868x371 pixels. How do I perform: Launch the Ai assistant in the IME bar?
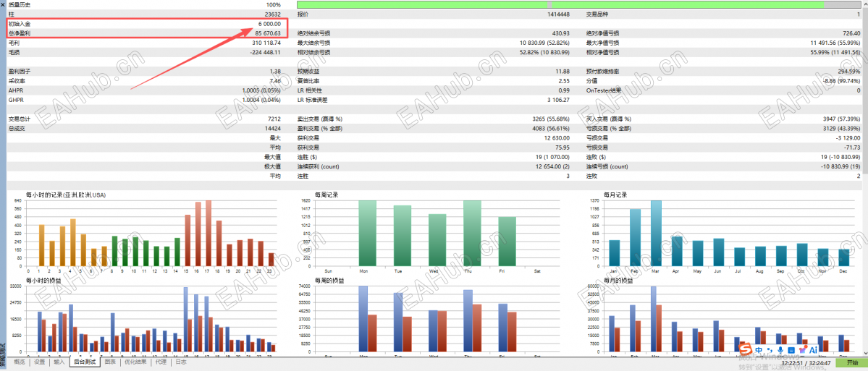(x=813, y=350)
